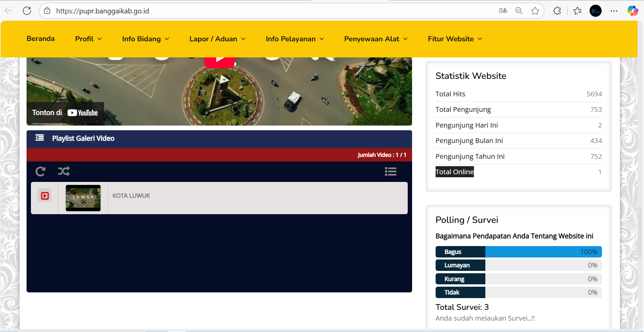Select the shuffle icon in the video playlist
Image resolution: width=644 pixels, height=332 pixels.
coord(64,171)
